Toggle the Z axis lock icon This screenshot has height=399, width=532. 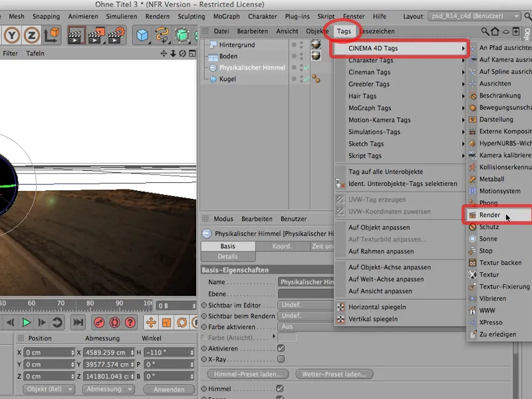(31, 35)
